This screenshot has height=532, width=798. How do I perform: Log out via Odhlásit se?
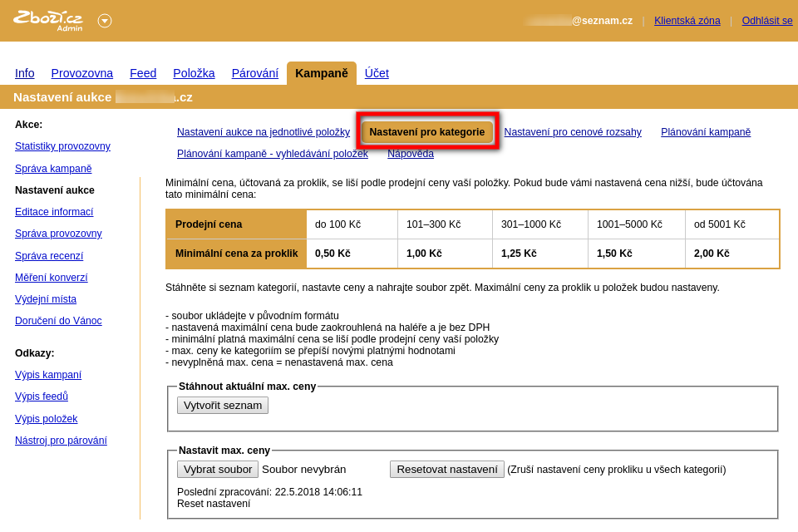(766, 21)
